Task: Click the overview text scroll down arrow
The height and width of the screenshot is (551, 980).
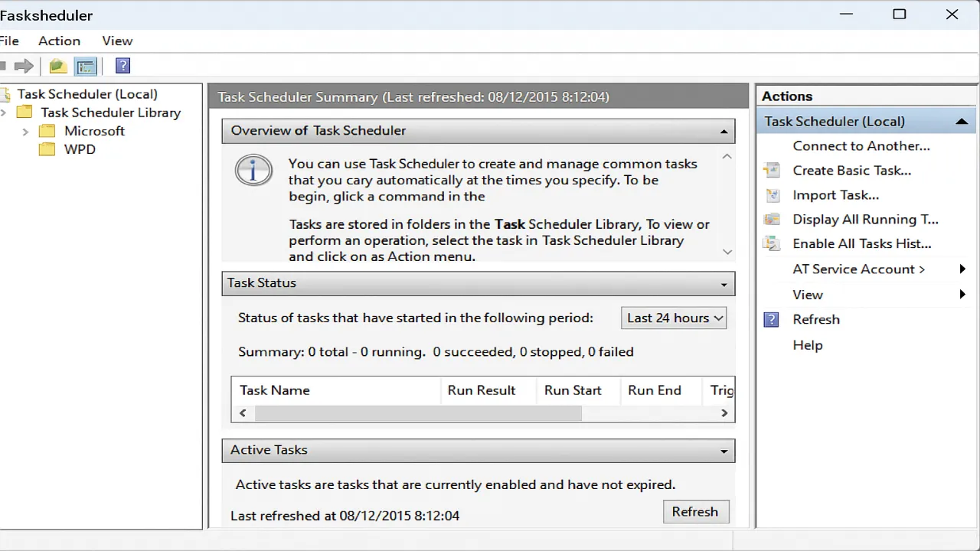Action: coord(727,252)
